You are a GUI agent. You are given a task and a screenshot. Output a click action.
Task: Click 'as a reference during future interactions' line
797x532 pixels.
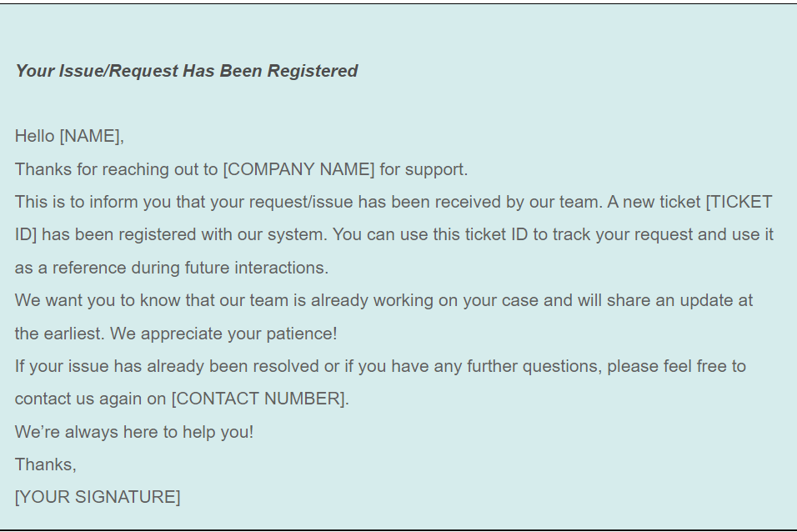(172, 268)
